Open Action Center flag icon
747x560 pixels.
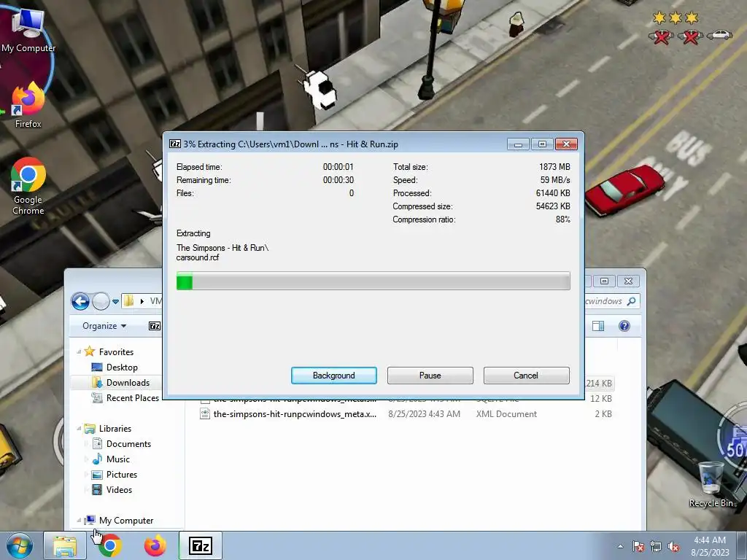(x=638, y=546)
